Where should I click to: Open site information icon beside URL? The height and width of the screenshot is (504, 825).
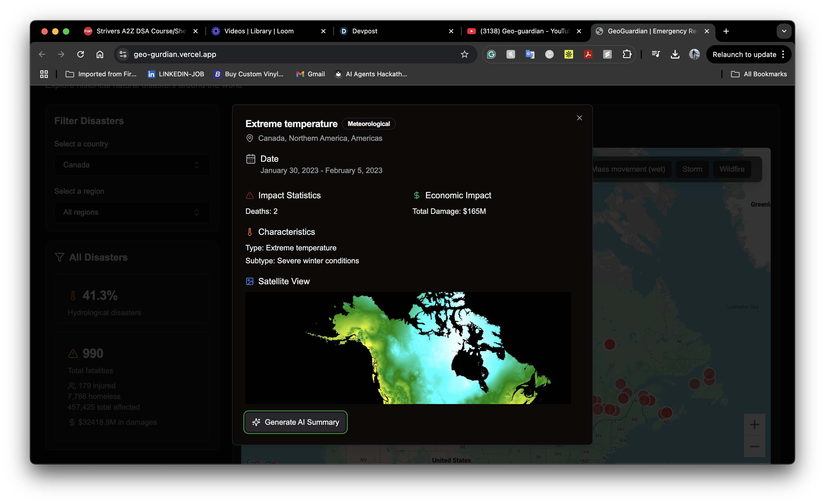click(123, 54)
